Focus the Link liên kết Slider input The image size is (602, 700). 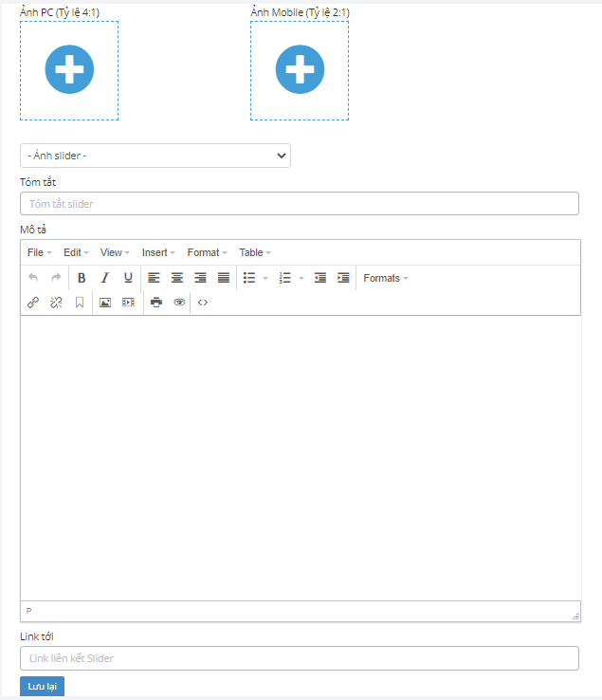(x=300, y=658)
